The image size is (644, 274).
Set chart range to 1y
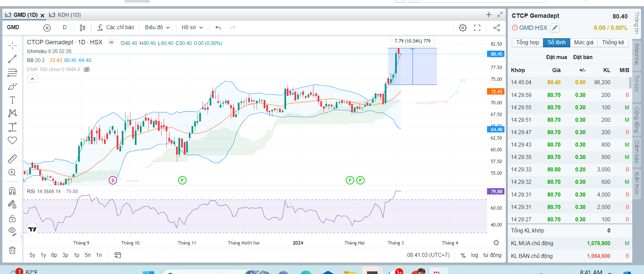pyautogui.click(x=43, y=255)
